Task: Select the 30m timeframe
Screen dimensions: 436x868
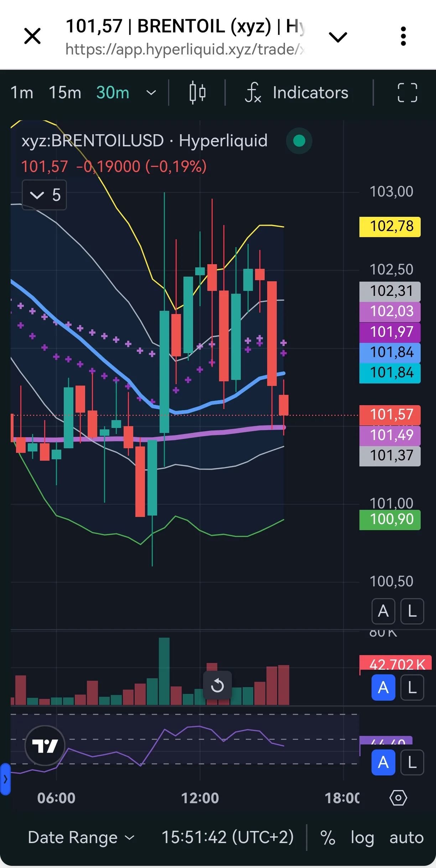Action: coord(113,93)
